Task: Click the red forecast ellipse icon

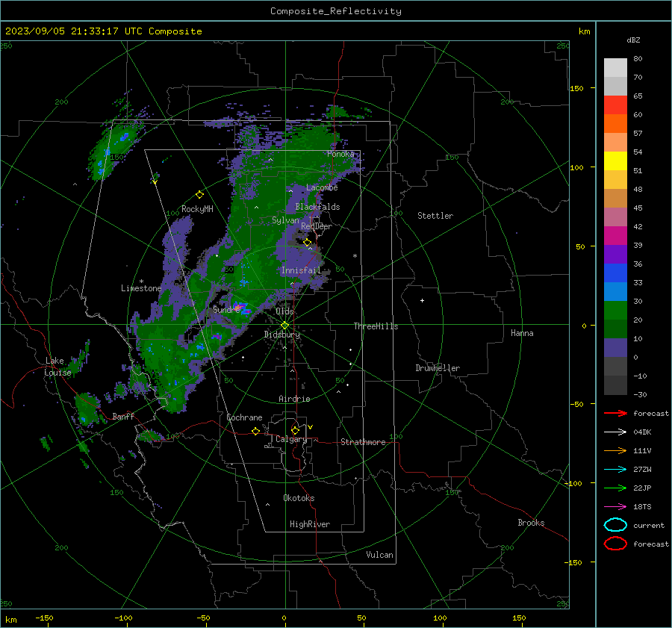Action: click(615, 544)
